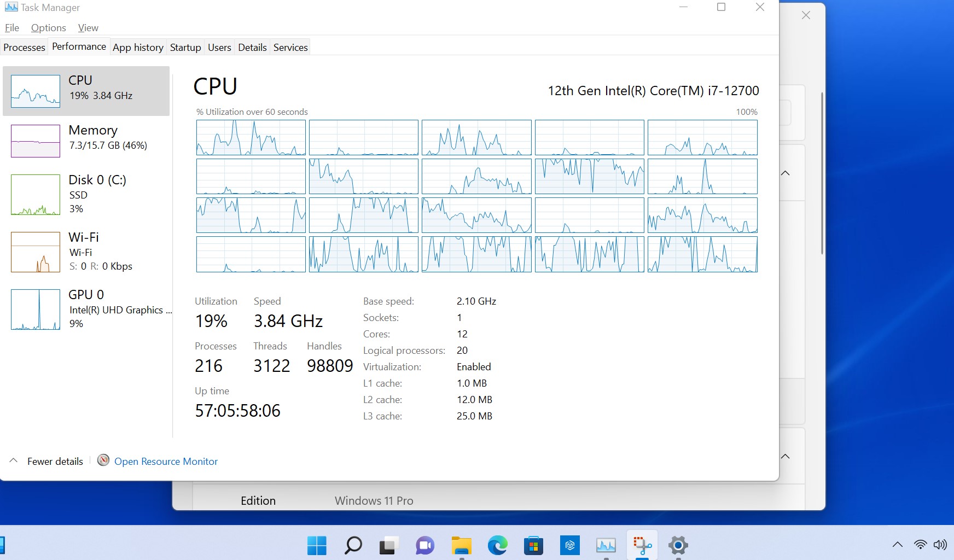Open the Settings gear taskbar icon
Image resolution: width=954 pixels, height=560 pixels.
(x=678, y=545)
